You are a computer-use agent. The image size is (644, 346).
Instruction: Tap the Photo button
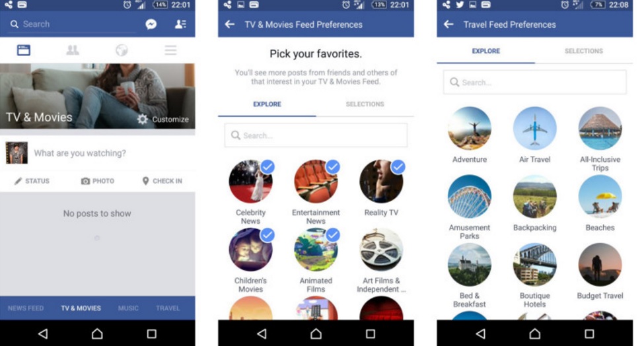coord(98,181)
